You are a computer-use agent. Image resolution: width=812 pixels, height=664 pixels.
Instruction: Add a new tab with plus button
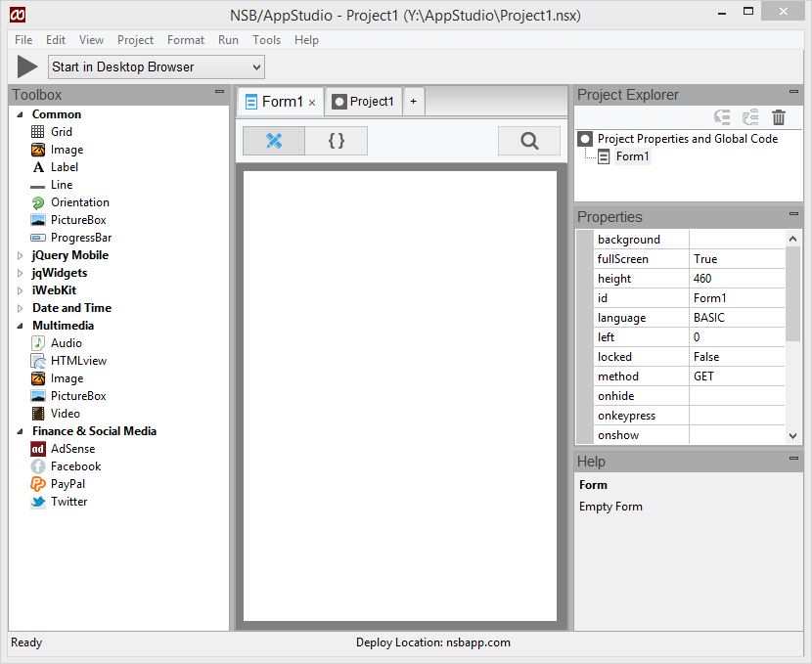pyautogui.click(x=413, y=102)
